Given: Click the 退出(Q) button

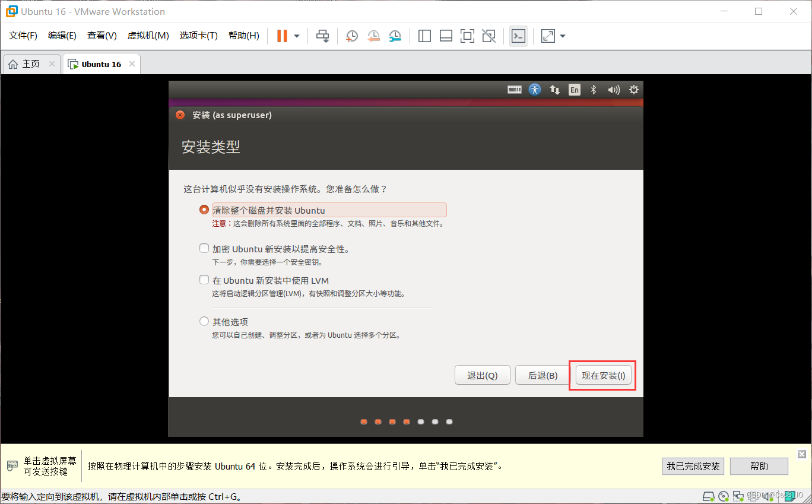Looking at the screenshot, I should [x=482, y=375].
